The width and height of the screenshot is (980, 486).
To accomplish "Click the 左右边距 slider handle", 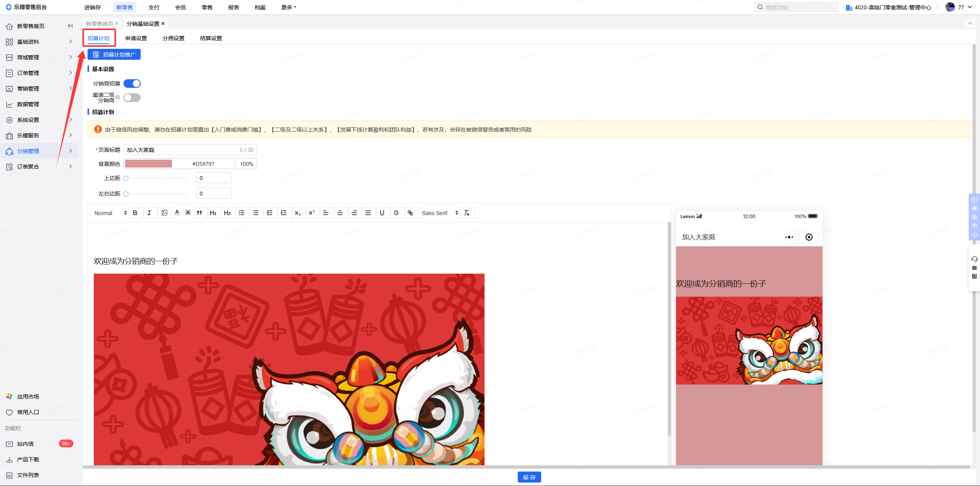I will (x=126, y=194).
